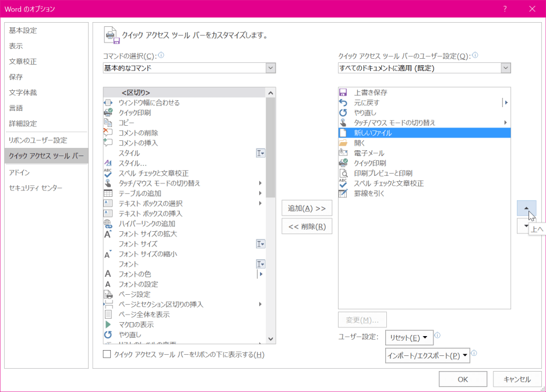
Task: Switch to 表示 options category
Action: [x=46, y=46]
